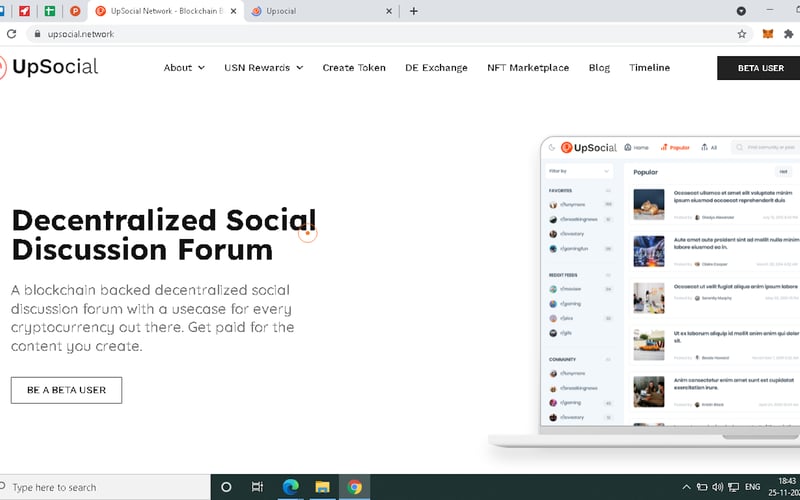Open the Create Token page

(354, 67)
